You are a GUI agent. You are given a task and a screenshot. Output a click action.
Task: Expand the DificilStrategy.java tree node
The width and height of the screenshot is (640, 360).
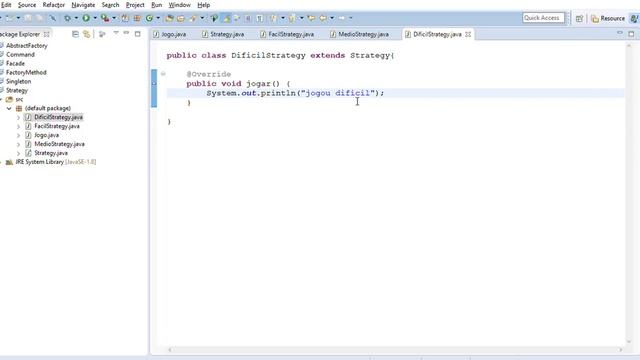(18, 118)
